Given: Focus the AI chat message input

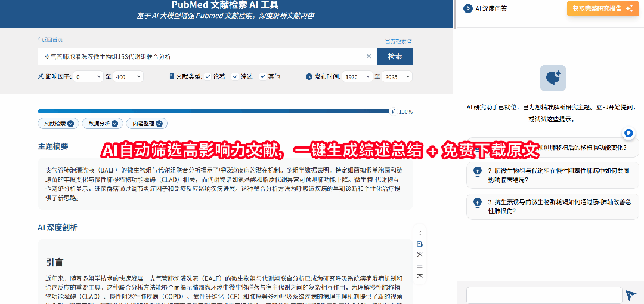Looking at the screenshot, I should (544, 295).
